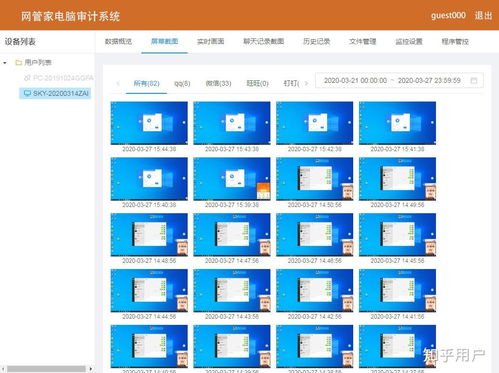Click the 网管家电脑审计系统 title
This screenshot has width=499, height=373.
[x=70, y=16]
